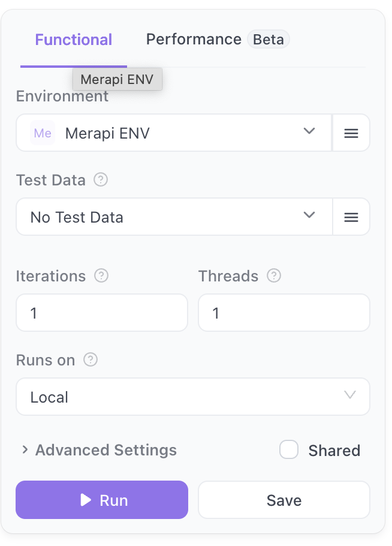Click the Save button
The height and width of the screenshot is (546, 392).
coord(284,500)
